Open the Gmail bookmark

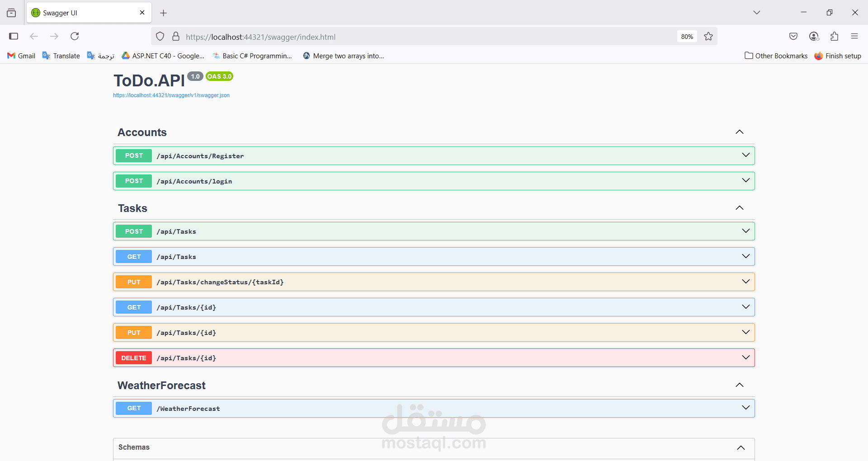pyautogui.click(x=21, y=56)
